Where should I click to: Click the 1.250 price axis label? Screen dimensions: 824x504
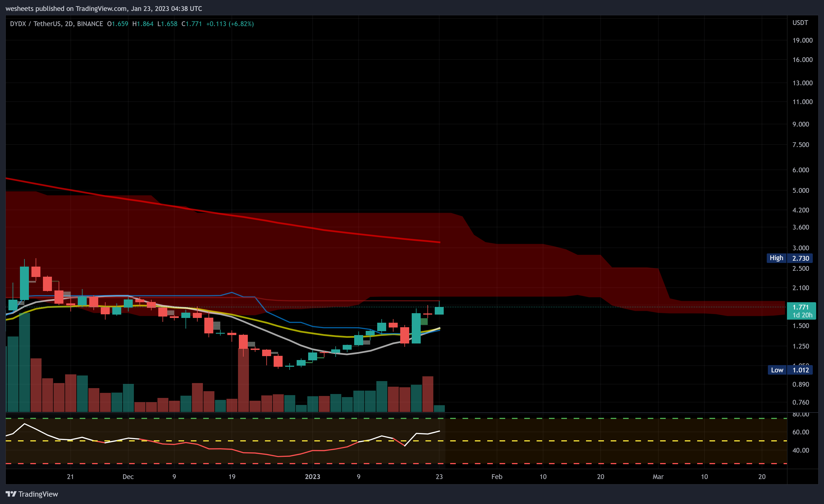pyautogui.click(x=801, y=346)
